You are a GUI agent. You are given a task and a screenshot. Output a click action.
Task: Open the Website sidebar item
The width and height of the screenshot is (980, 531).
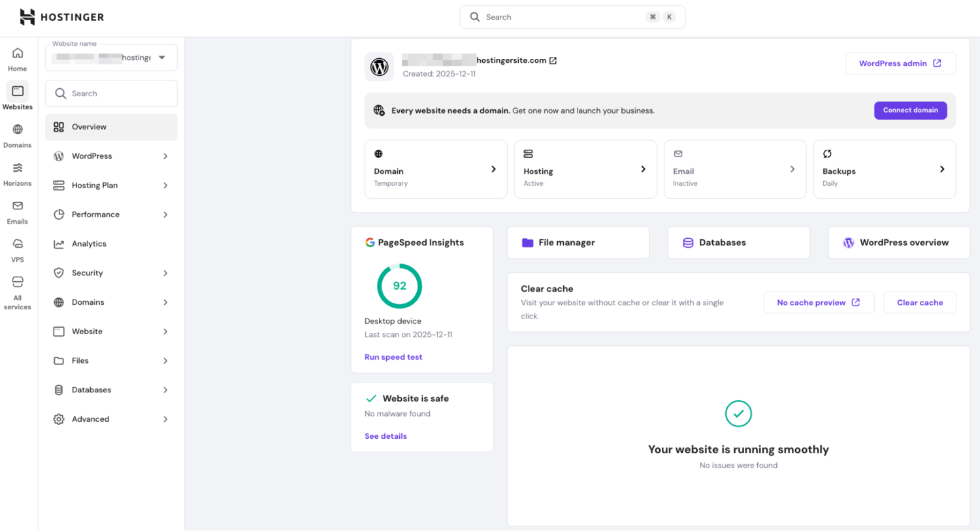111,332
